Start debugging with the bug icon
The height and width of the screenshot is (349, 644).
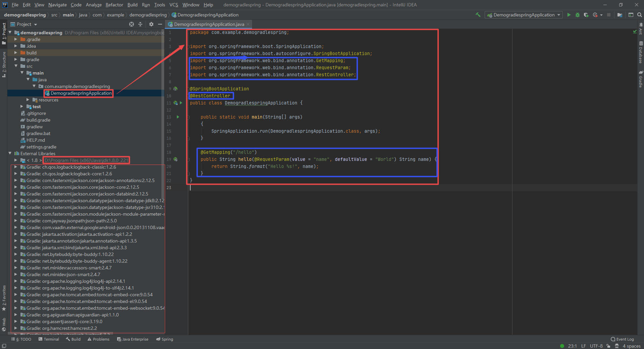(x=577, y=15)
